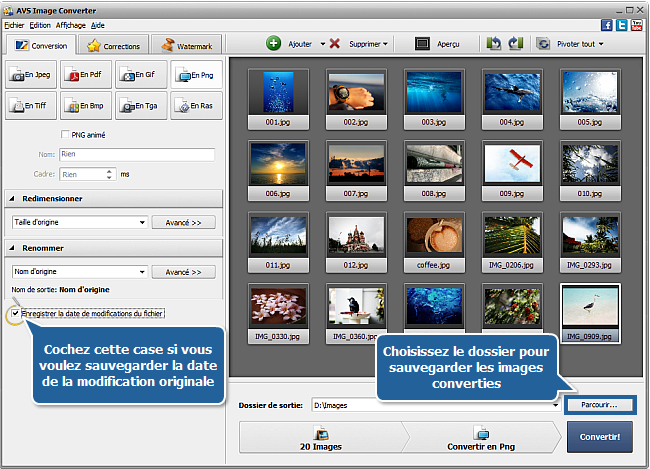Click the Parcourir... browse button
The width and height of the screenshot is (650, 469).
tap(598, 405)
